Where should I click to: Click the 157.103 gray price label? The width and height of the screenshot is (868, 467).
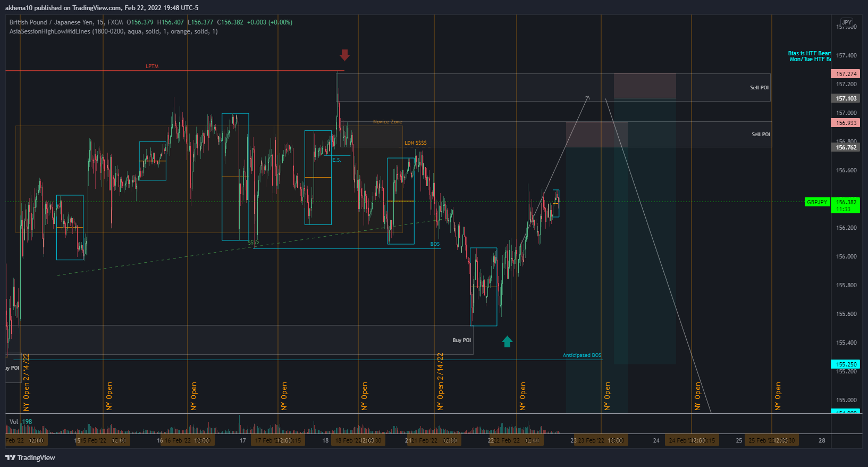tap(846, 98)
